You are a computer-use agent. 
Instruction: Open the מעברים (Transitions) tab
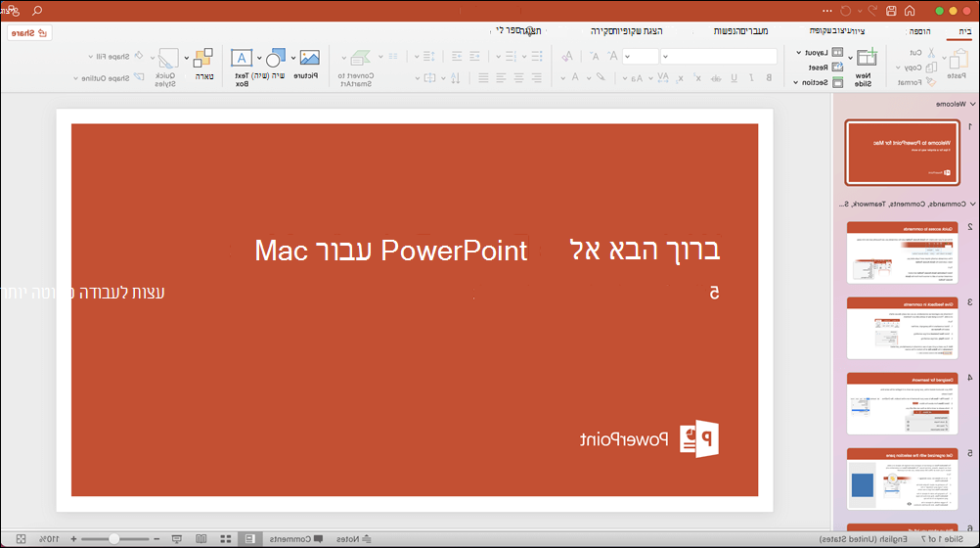click(755, 30)
